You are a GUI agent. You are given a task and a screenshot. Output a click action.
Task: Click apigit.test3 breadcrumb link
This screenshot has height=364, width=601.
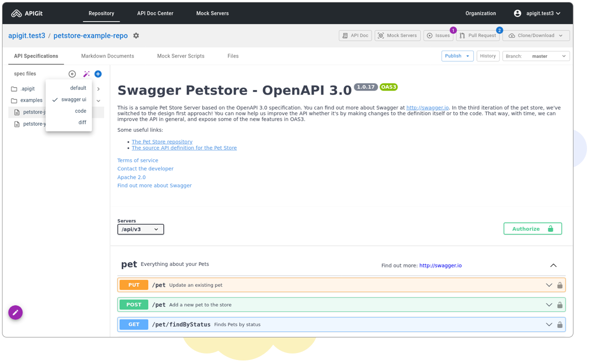tap(27, 36)
